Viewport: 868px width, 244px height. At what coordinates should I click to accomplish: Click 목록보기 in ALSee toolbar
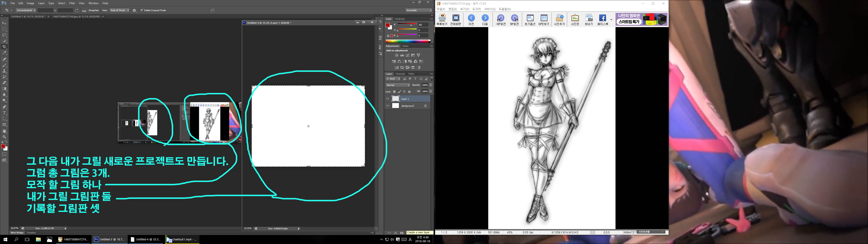click(442, 20)
